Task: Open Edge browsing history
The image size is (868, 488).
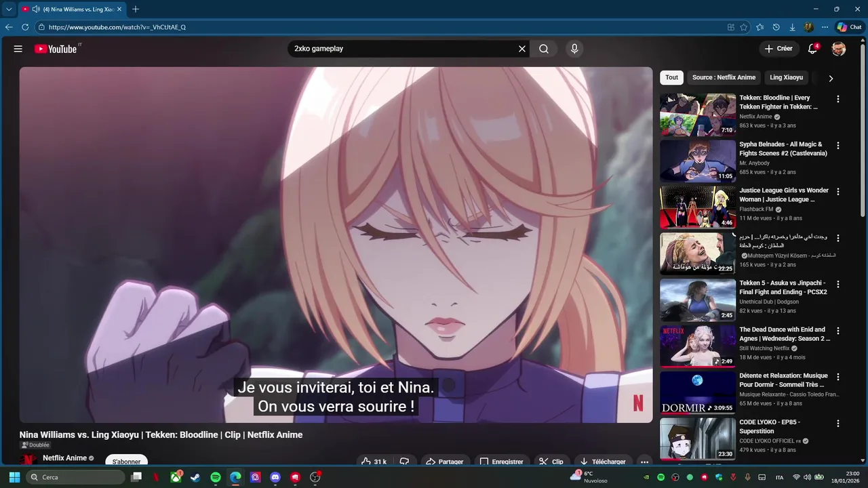Action: pos(776,27)
